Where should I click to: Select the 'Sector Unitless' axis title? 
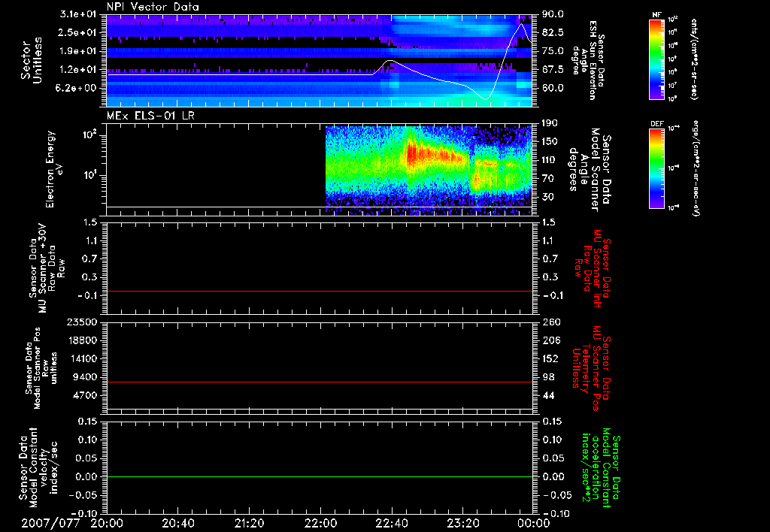31,60
